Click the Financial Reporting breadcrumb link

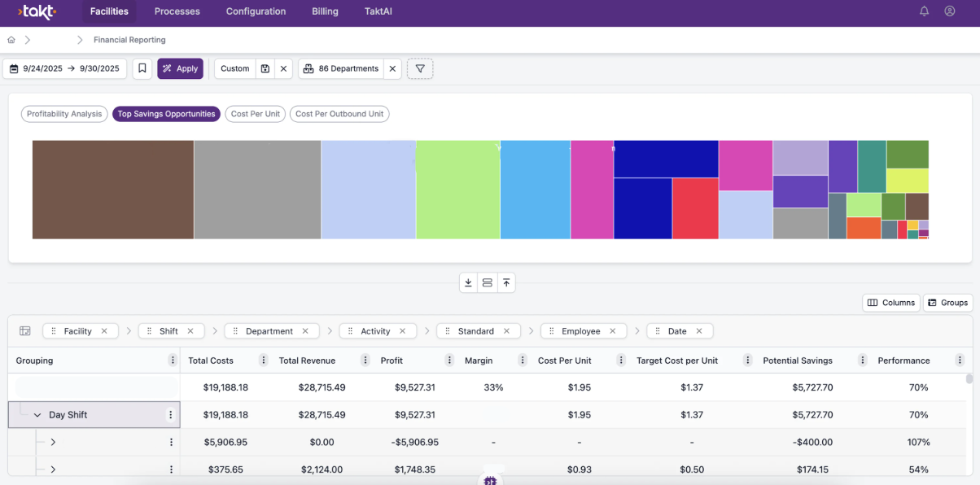point(129,39)
